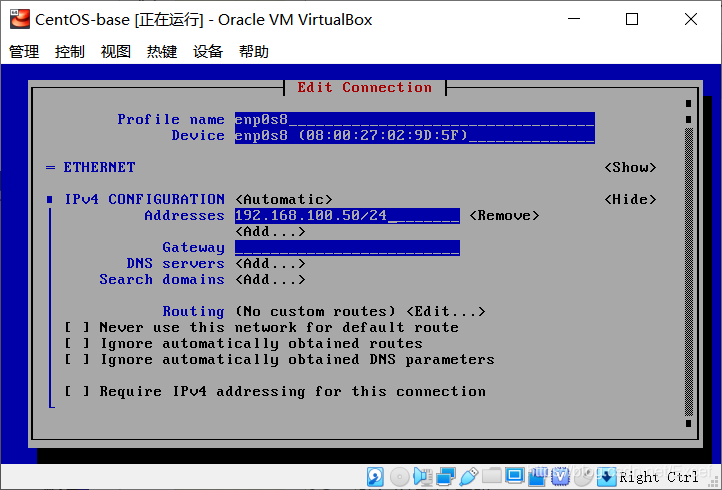The height and width of the screenshot is (490, 722).
Task: Toggle the mouse integration status icon
Action: pyautogui.click(x=583, y=477)
